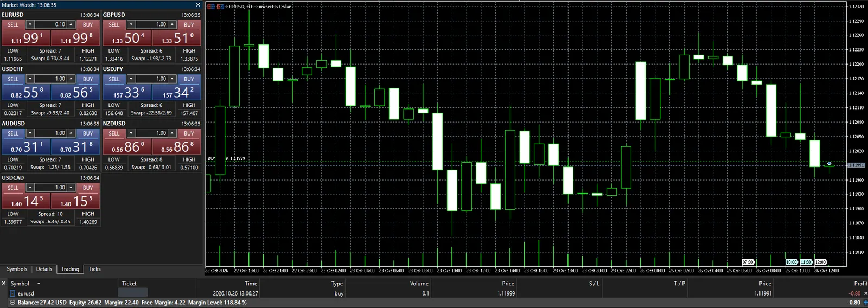868x308 pixels.
Task: Click the EURUSD symbol name in Market Watch
Action: (12, 15)
